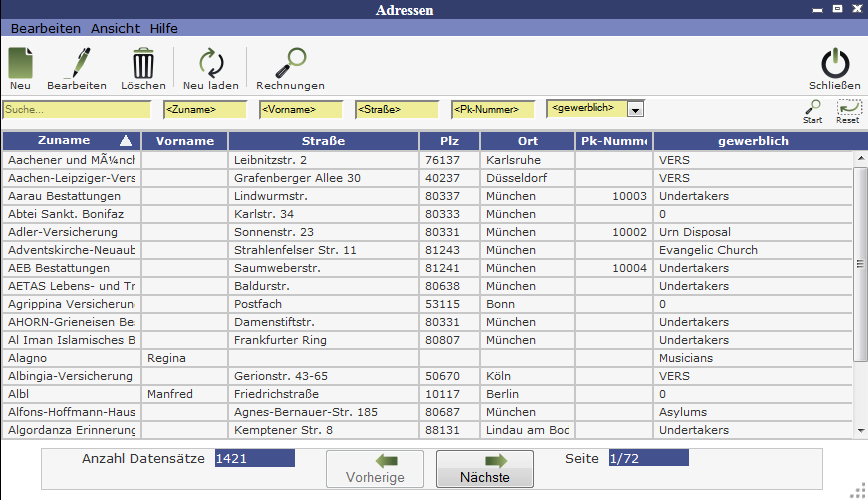Click into the Suche search field

click(x=79, y=109)
